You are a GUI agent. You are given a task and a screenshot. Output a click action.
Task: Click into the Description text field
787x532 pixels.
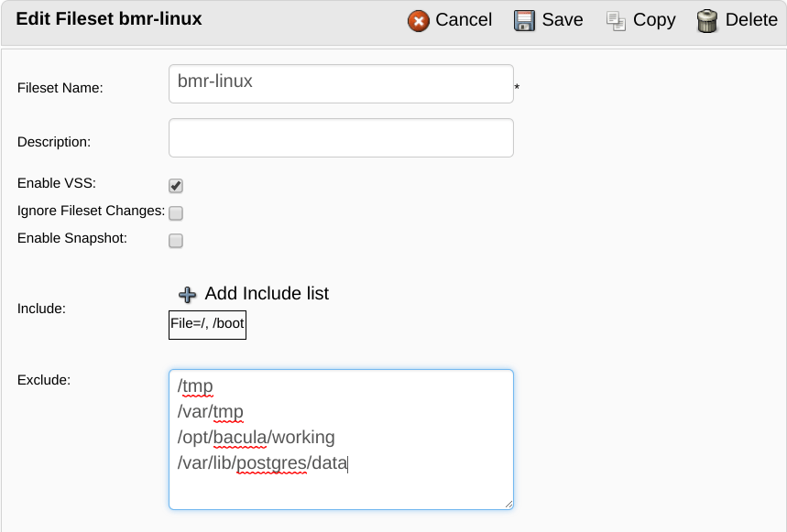click(x=342, y=138)
